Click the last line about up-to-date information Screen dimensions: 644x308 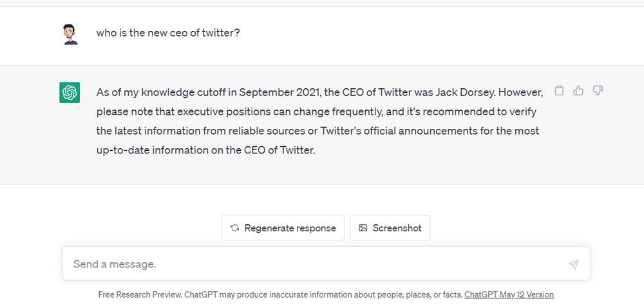(x=206, y=150)
